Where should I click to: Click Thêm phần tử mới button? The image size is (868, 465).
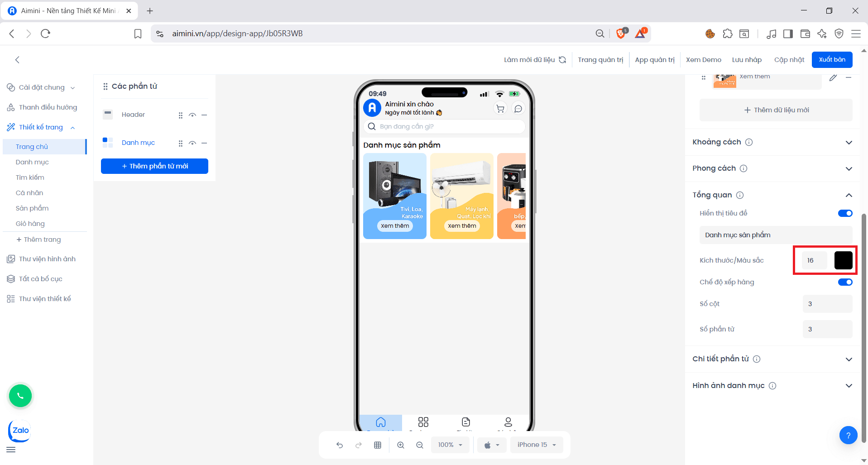click(x=154, y=166)
